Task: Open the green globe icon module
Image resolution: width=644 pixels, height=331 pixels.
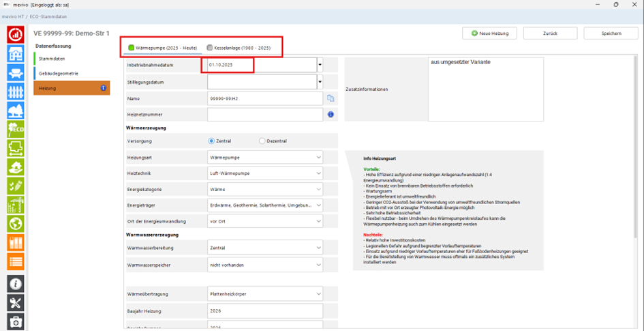Action: click(x=16, y=224)
